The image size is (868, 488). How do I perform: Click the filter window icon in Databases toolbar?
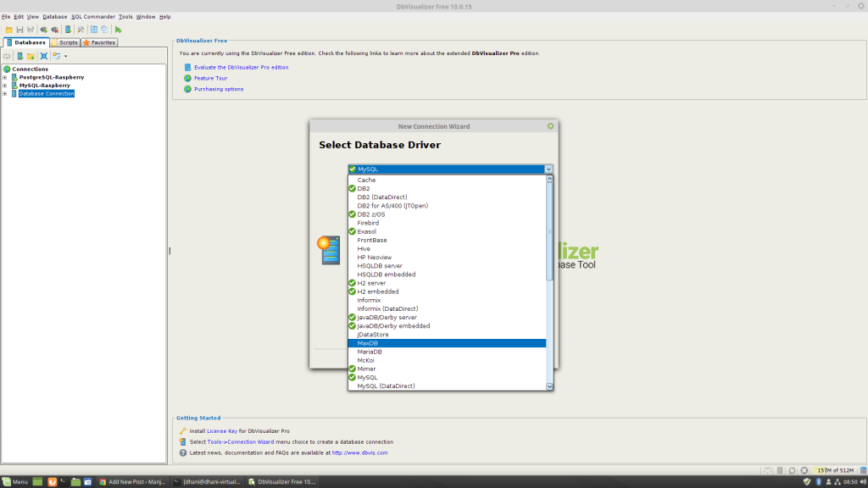[57, 56]
